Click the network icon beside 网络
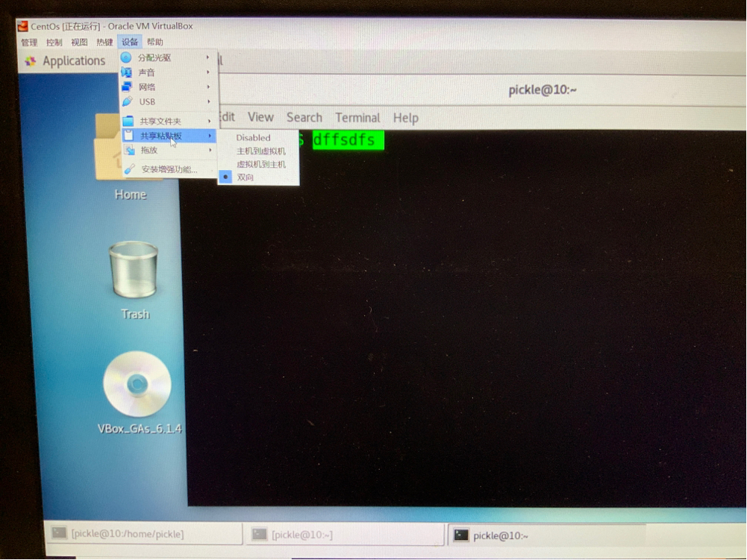The height and width of the screenshot is (560, 747). click(127, 86)
